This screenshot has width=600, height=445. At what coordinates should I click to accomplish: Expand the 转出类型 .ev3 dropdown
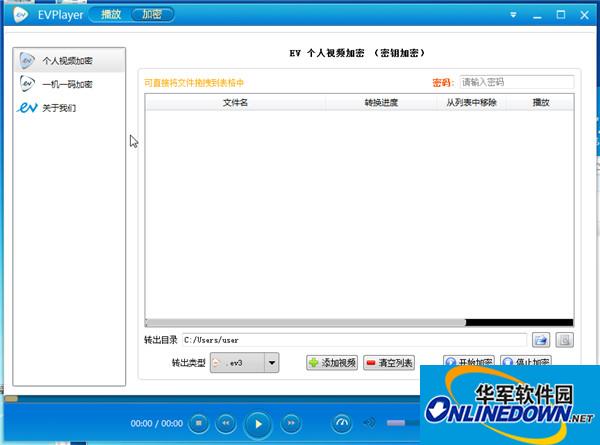point(271,362)
